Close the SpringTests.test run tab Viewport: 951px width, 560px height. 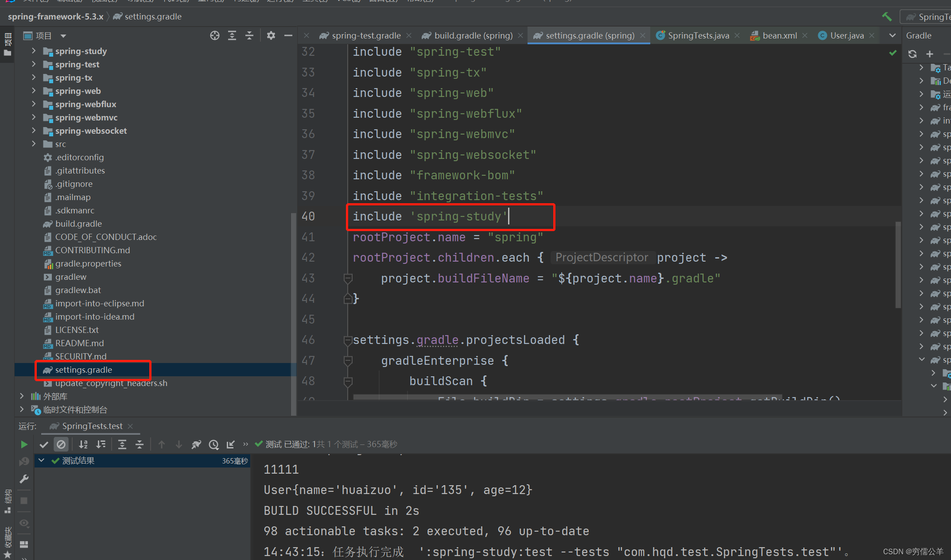tap(130, 426)
